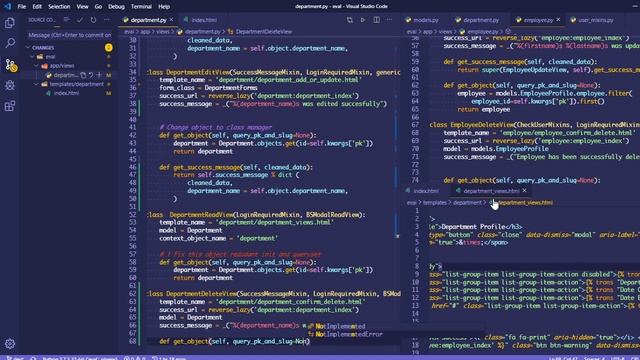Select index.html in the changes list
The width and height of the screenshot is (640, 360).
pos(67,93)
